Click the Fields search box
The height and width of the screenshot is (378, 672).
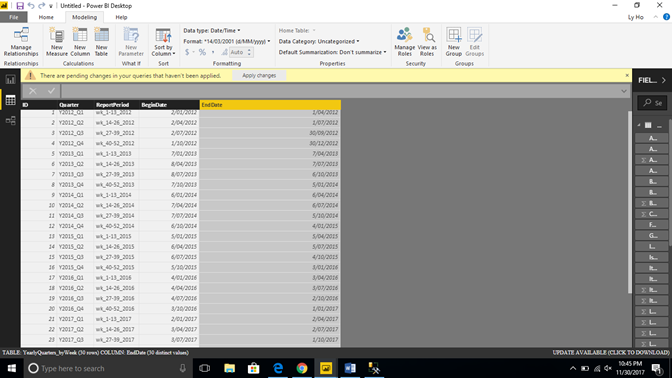[x=652, y=103]
